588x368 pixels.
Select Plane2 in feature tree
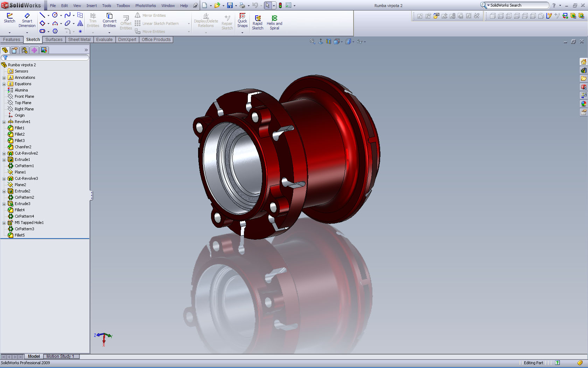click(20, 185)
